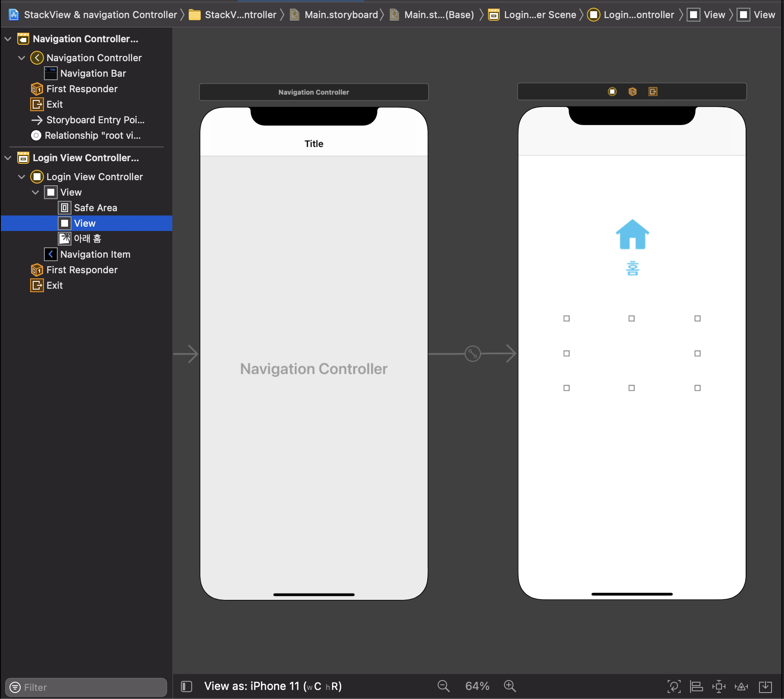
Task: Open View as iPhone 11 device configuration
Action: pyautogui.click(x=273, y=686)
